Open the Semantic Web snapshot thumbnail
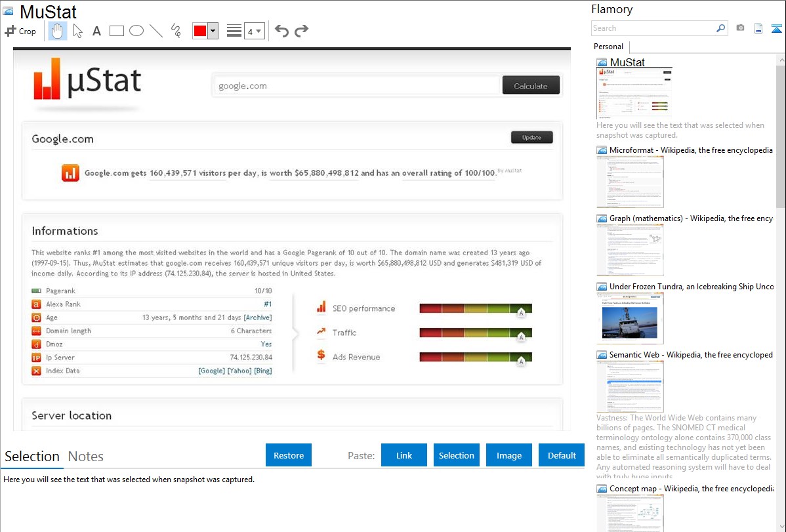The height and width of the screenshot is (532, 786). (x=630, y=386)
